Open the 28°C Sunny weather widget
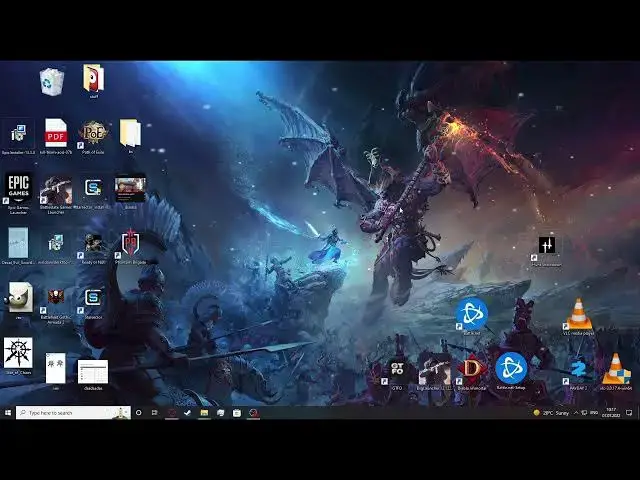Image resolution: width=640 pixels, height=480 pixels. (x=551, y=413)
